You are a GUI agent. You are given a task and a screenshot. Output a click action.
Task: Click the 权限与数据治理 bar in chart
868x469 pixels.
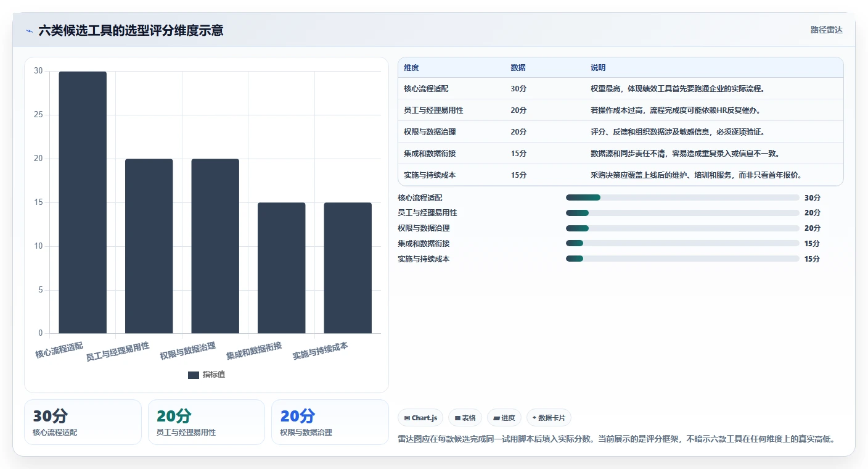[215, 246]
